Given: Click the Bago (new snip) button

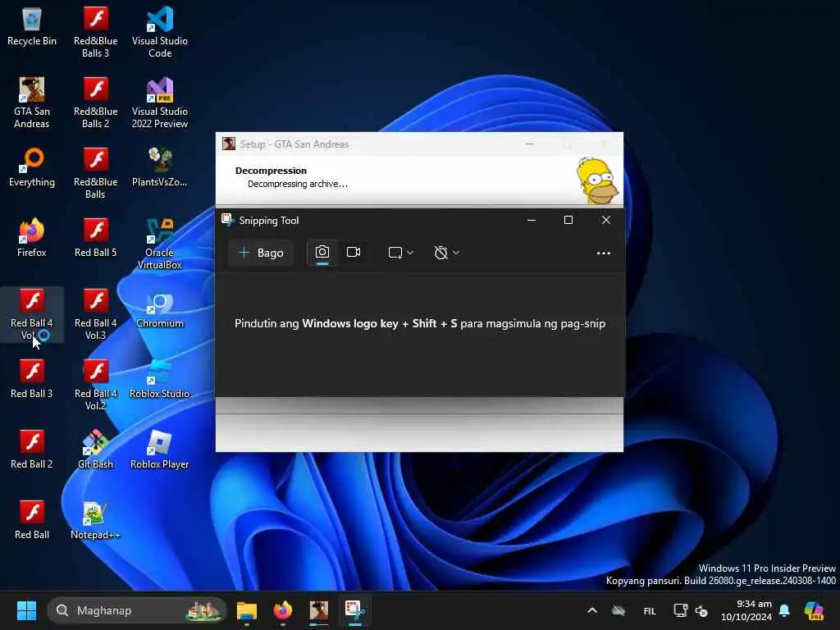Looking at the screenshot, I should pyautogui.click(x=261, y=253).
